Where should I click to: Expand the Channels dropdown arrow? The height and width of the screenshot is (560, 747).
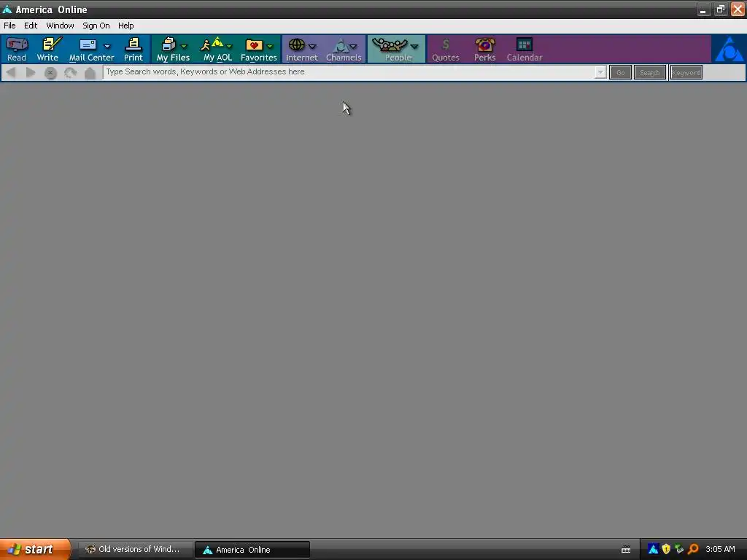(353, 46)
